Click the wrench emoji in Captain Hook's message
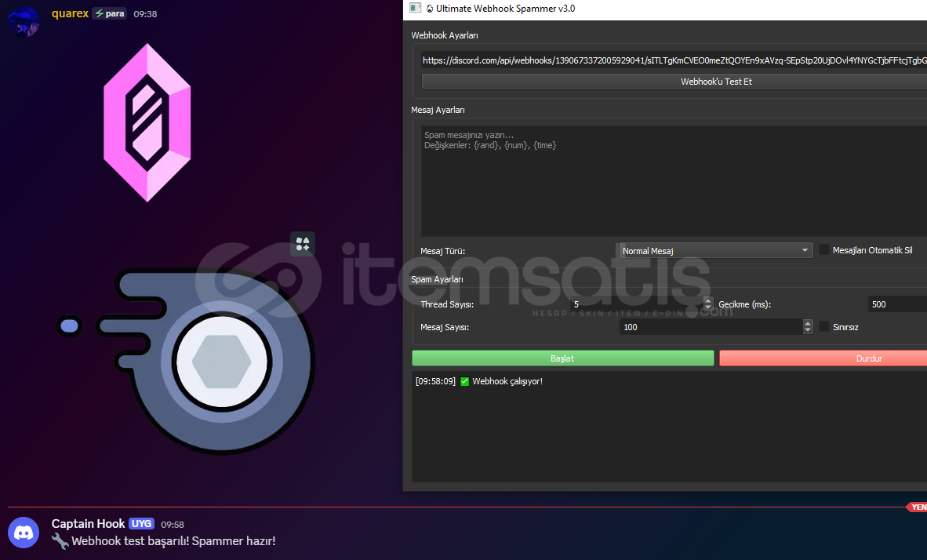 60,541
